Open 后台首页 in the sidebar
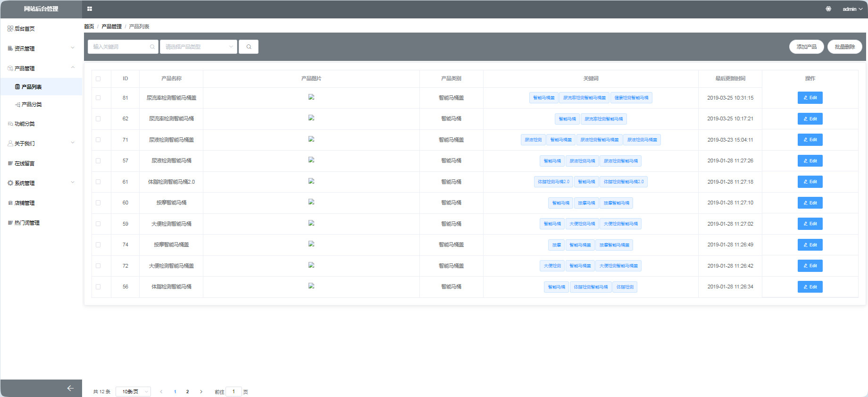The width and height of the screenshot is (868, 397). coord(41,28)
